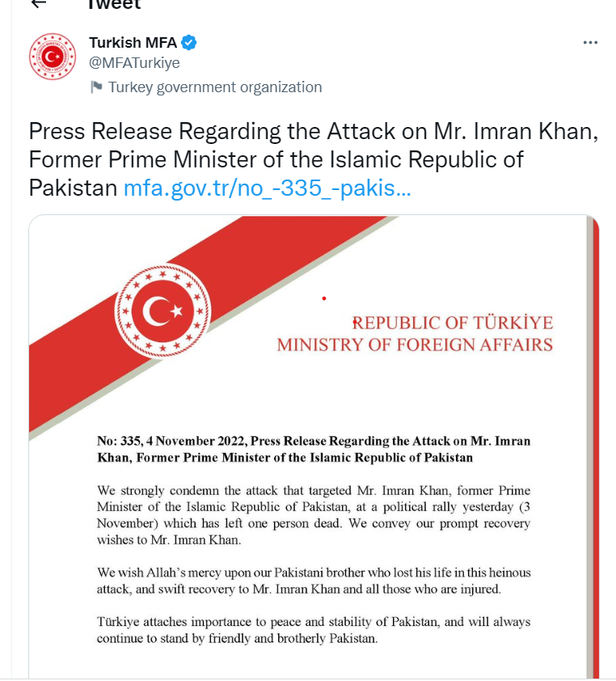Click the paragraph starting We wish Allah's mercy
Image resolution: width=616 pixels, height=681 pixels.
[314, 581]
